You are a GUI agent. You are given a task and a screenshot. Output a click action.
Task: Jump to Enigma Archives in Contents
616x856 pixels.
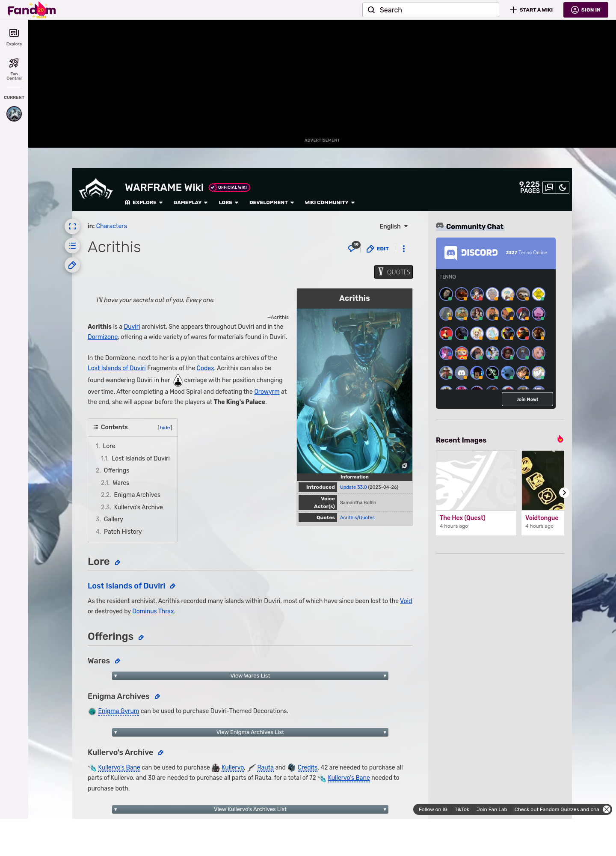click(131, 495)
